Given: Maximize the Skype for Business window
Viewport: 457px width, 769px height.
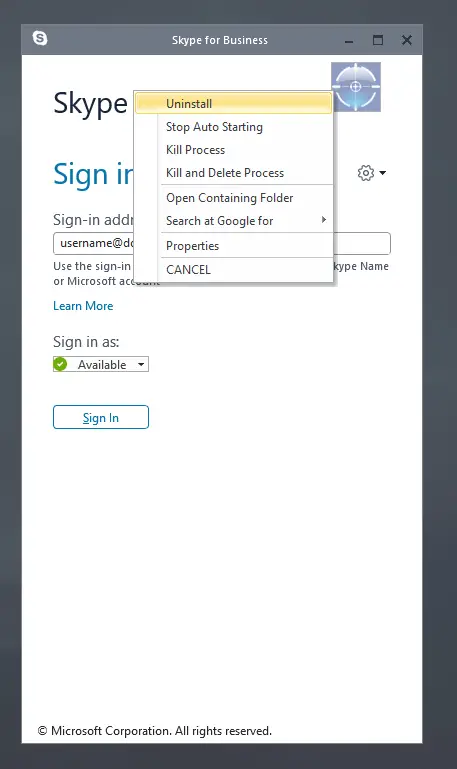Looking at the screenshot, I should coord(378,40).
